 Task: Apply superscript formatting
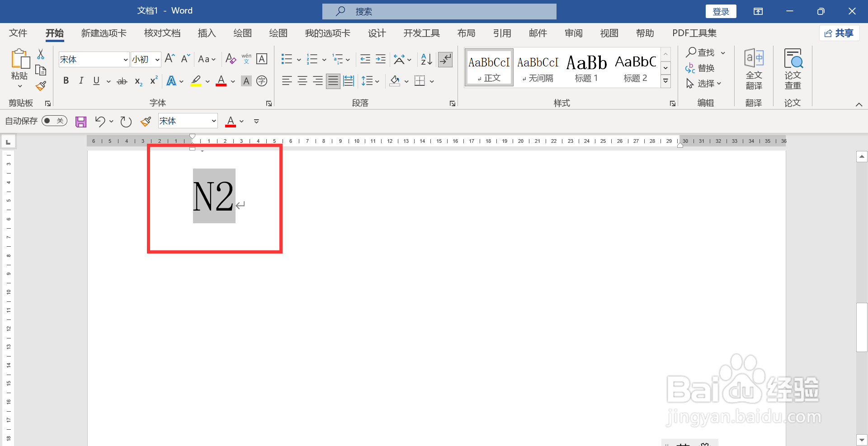click(154, 80)
